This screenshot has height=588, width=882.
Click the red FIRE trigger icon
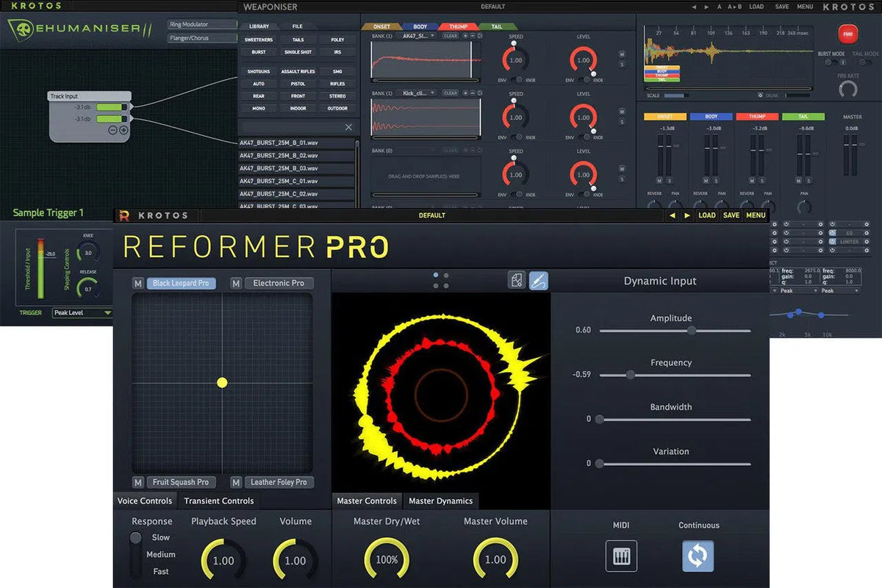[x=847, y=33]
